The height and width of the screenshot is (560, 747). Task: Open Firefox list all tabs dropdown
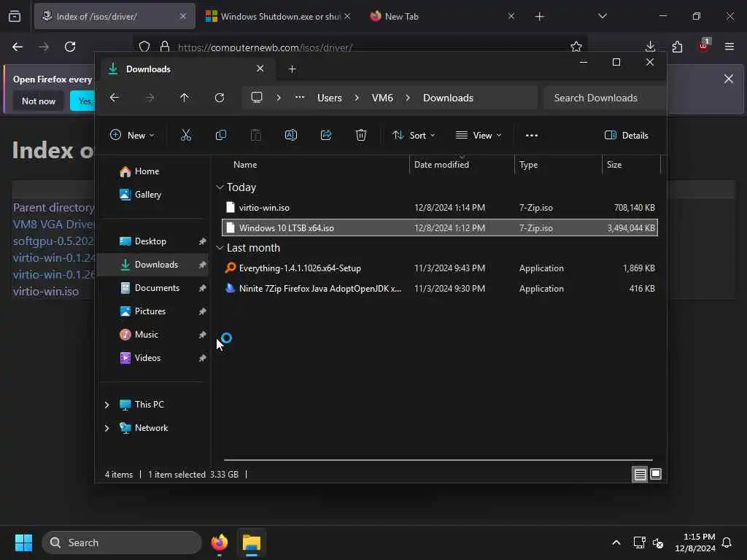click(x=602, y=16)
